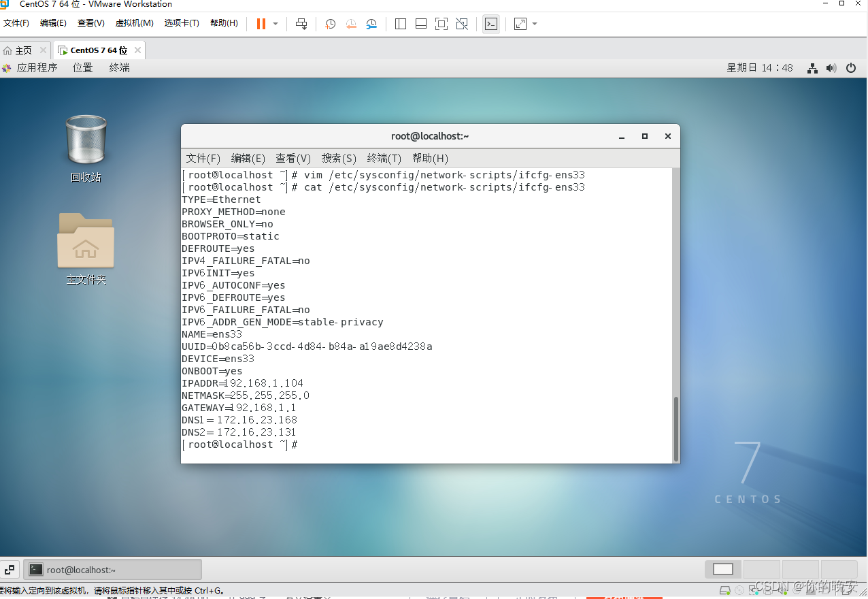Click the DNS2= 172.16.23.131 line

coord(239,432)
